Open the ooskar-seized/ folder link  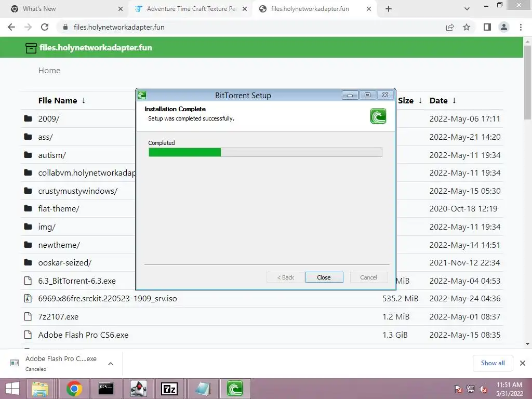65,262
